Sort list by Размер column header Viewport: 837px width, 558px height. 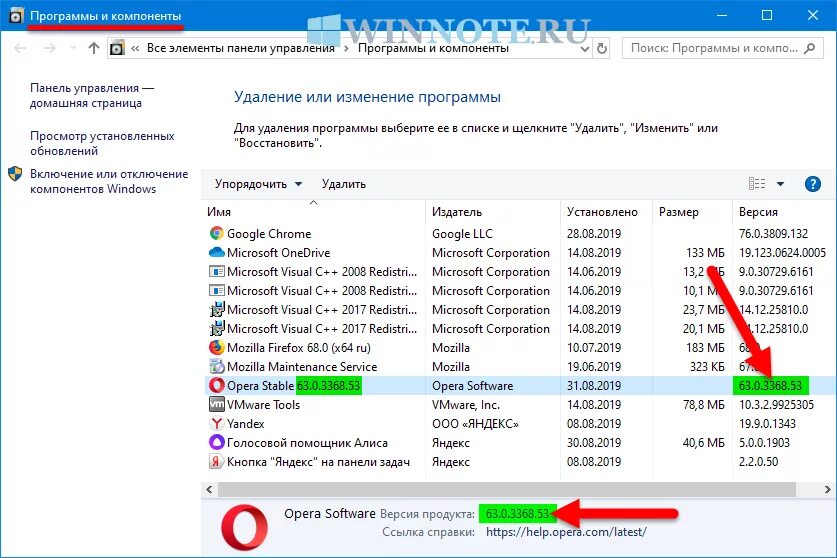coord(678,212)
